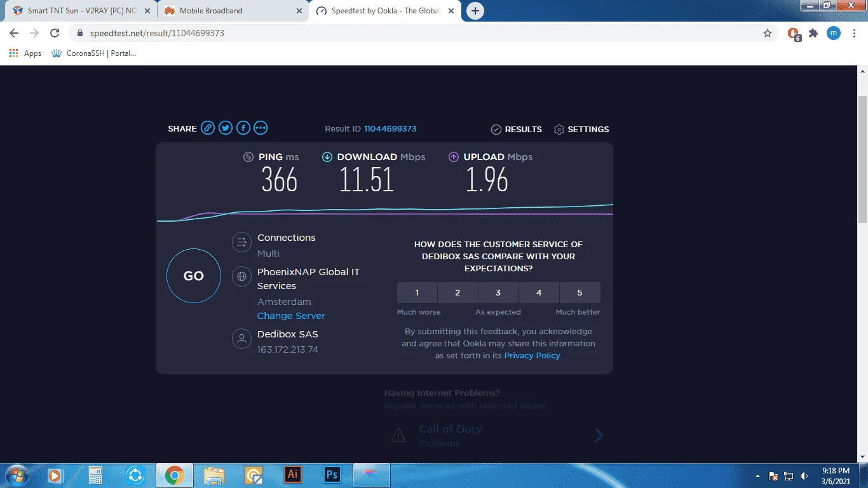Open the Extensions puzzle icon

(813, 33)
